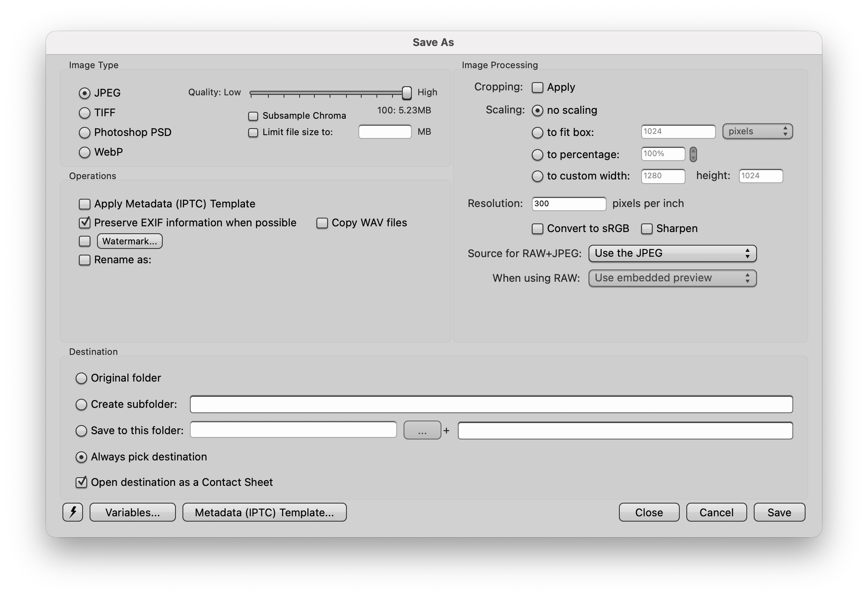Viewport: 868px width, 598px height.
Task: Select scaling to fit box
Action: pos(537,132)
